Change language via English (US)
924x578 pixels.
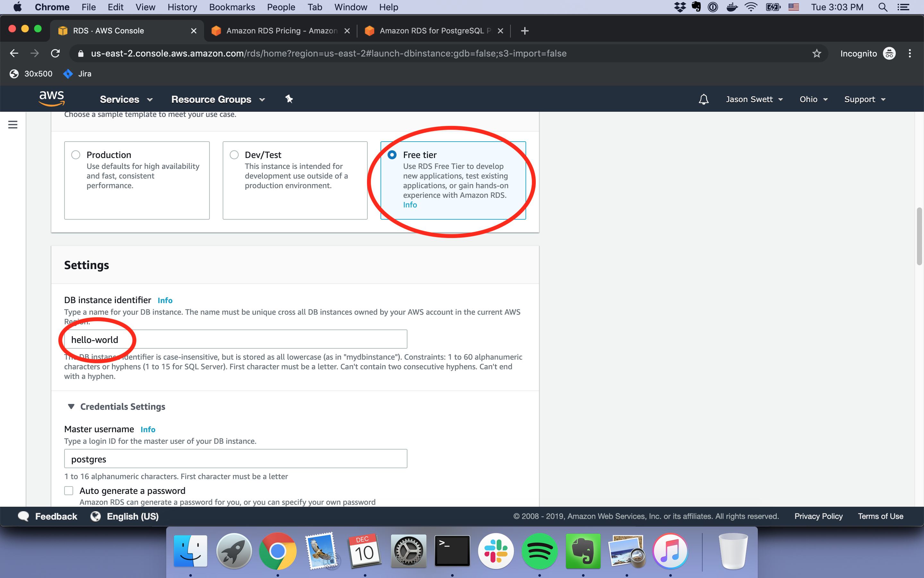(x=124, y=516)
